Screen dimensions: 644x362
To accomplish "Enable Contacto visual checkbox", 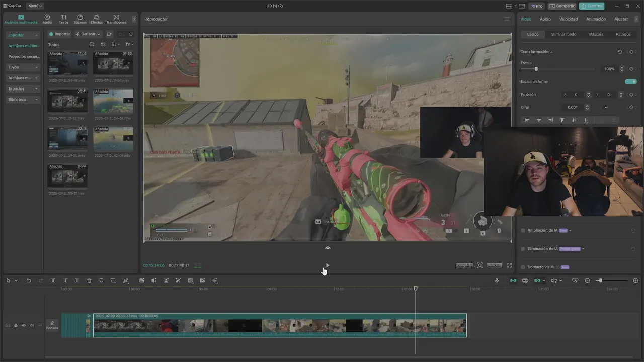I will tap(523, 267).
